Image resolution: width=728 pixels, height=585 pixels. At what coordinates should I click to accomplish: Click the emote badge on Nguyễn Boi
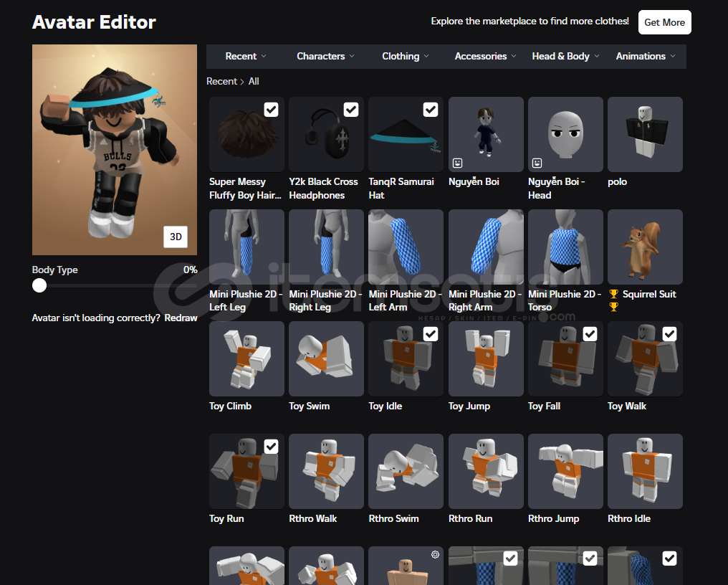457,163
